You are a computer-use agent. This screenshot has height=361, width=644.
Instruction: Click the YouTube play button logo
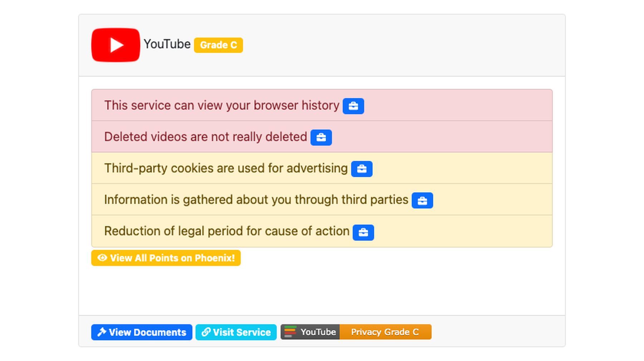coord(115,44)
